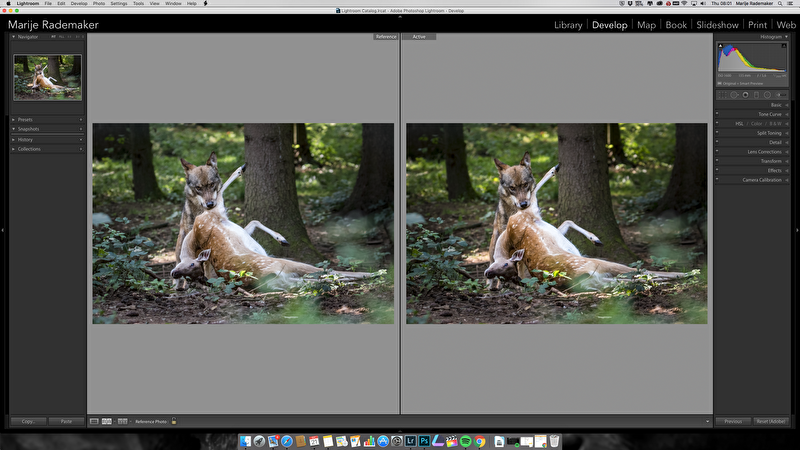Select the Spot Removal tool

pyautogui.click(x=734, y=94)
